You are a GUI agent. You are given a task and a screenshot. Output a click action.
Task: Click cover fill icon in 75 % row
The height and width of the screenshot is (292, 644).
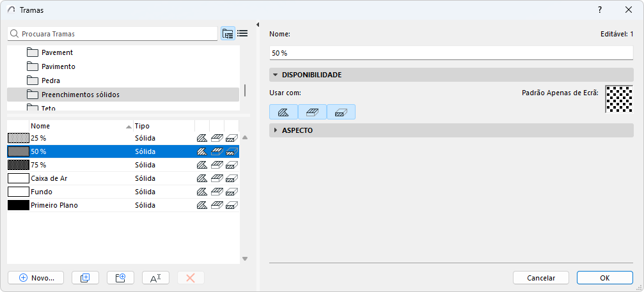click(x=217, y=165)
